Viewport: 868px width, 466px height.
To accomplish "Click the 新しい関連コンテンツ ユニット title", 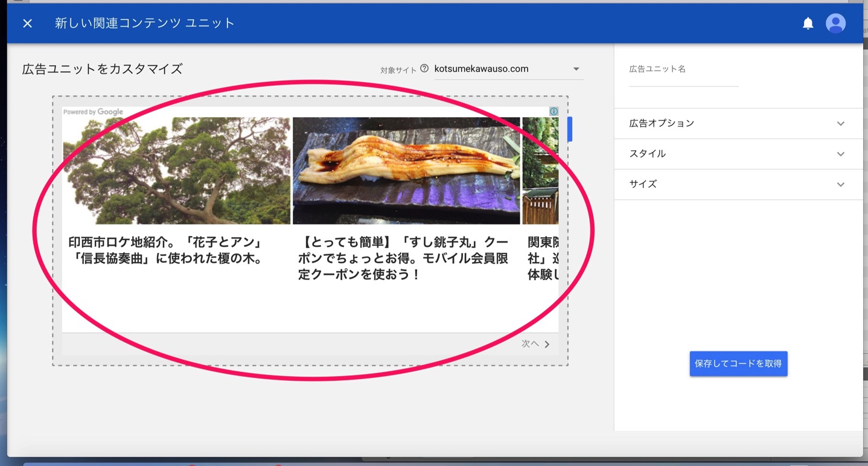I will (x=145, y=24).
